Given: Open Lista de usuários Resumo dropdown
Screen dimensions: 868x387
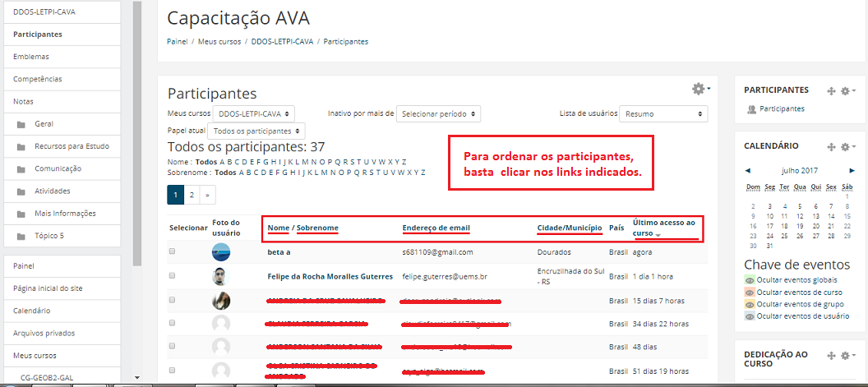Looking at the screenshot, I should pyautogui.click(x=663, y=113).
